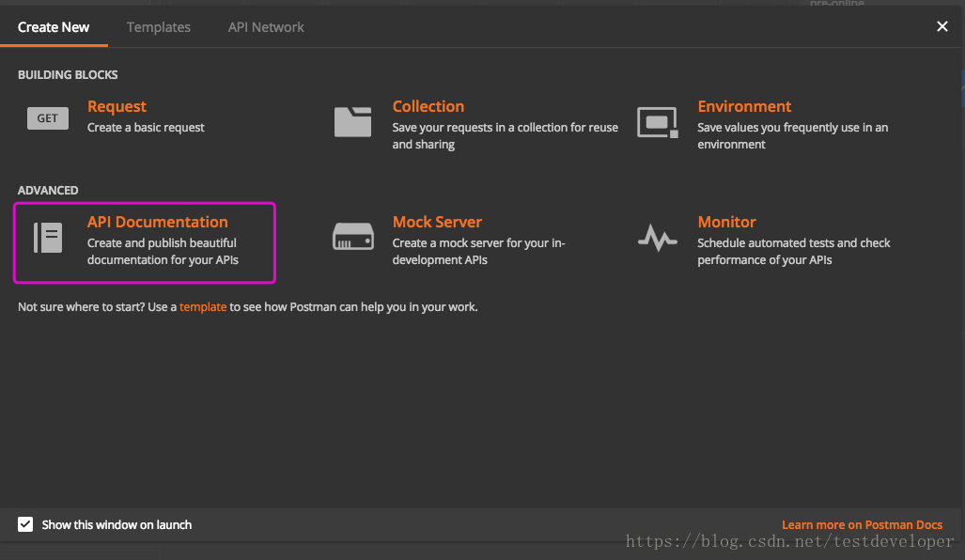Open the API Network tab

266,27
